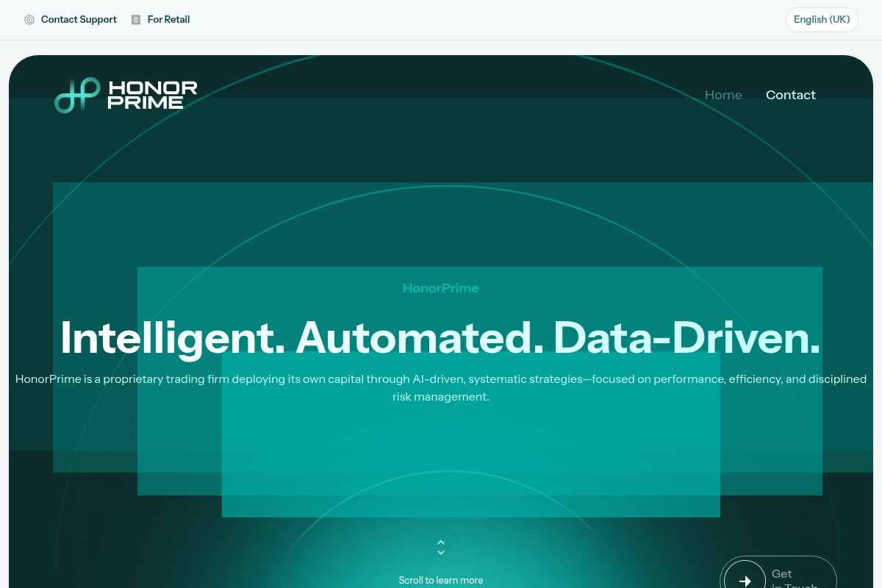
Task: Click the HonorPrime interlocking logo symbol
Action: (77, 95)
